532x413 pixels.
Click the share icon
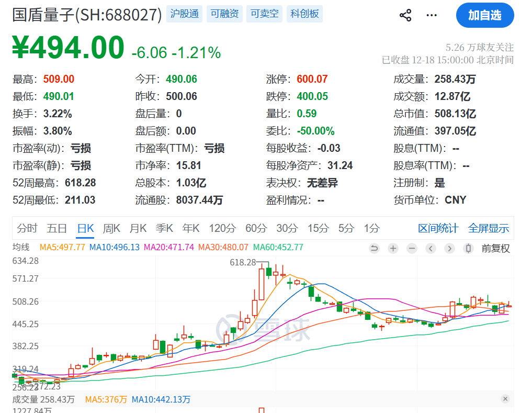pyautogui.click(x=405, y=15)
